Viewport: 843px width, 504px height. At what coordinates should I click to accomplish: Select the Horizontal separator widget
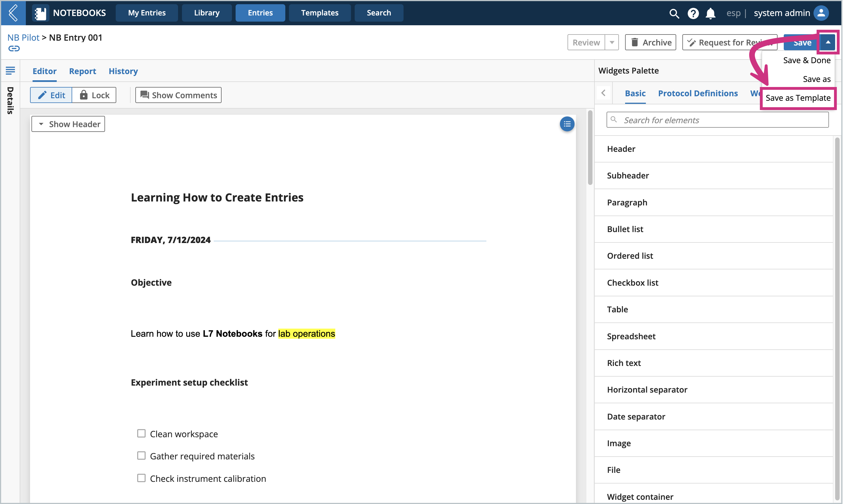click(714, 390)
